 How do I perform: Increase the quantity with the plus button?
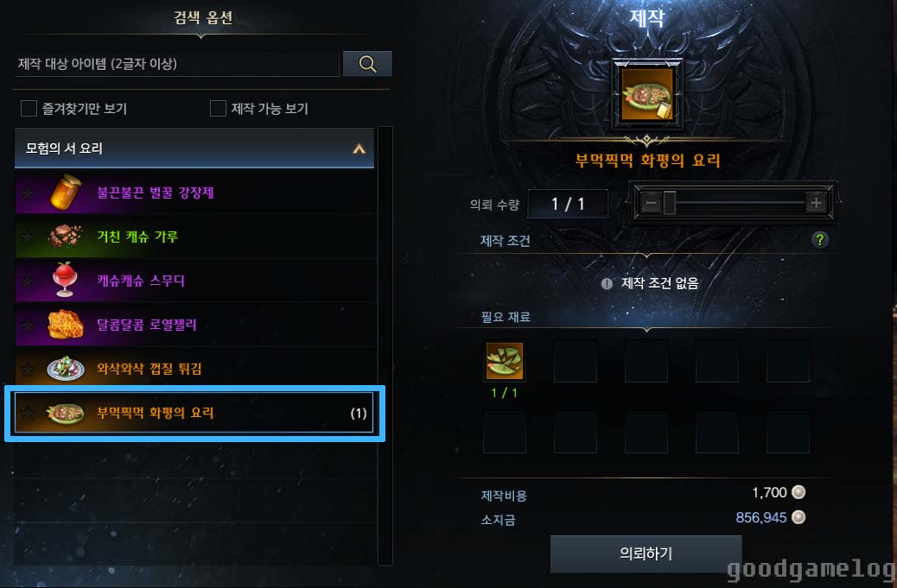point(816,202)
